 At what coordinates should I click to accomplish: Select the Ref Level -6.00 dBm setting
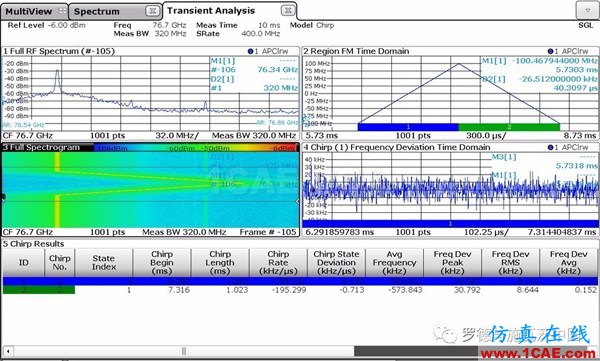point(47,25)
